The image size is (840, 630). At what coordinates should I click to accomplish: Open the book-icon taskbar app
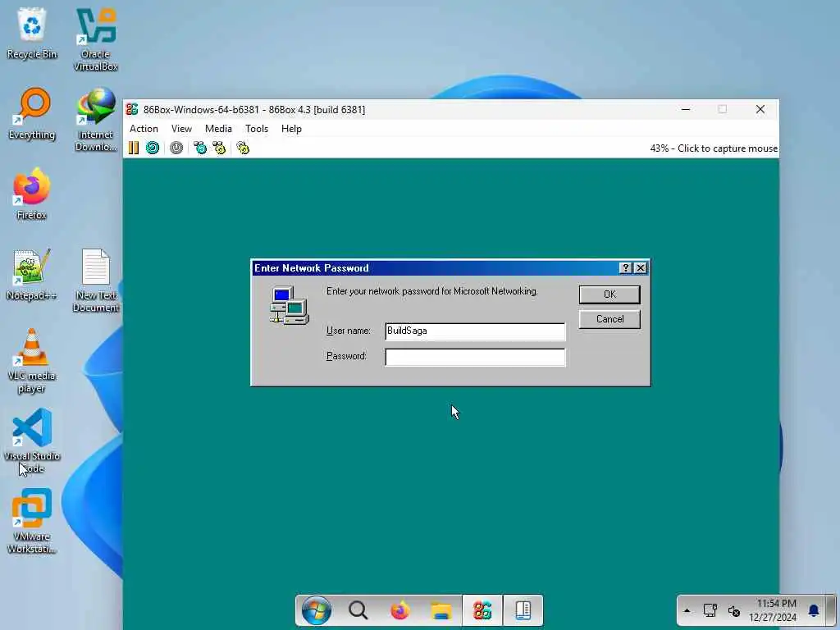(x=523, y=610)
